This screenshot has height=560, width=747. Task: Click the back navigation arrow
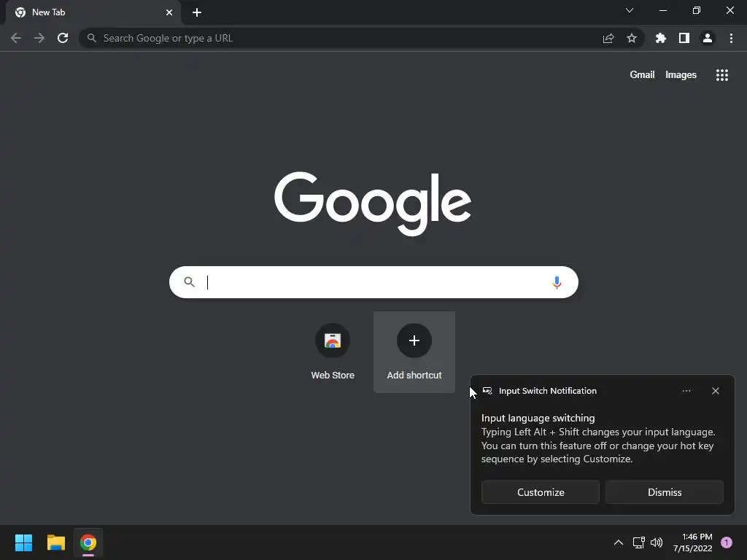tap(16, 38)
